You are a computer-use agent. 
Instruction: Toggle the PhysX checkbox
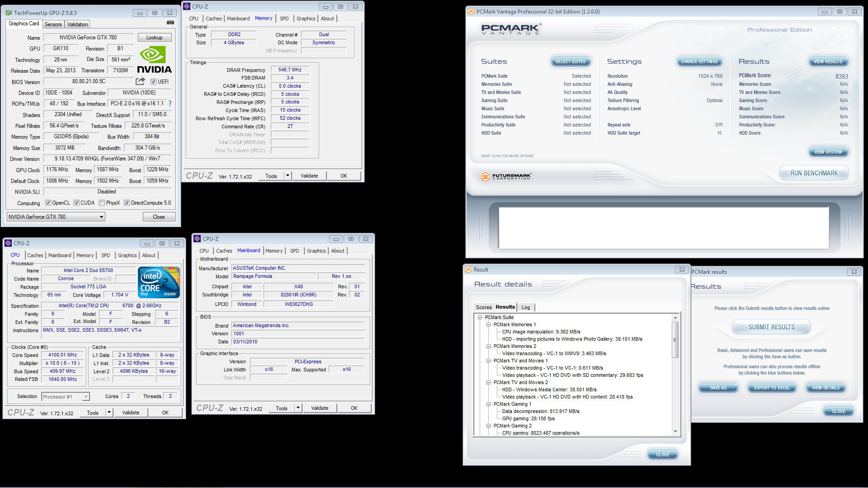tap(102, 203)
